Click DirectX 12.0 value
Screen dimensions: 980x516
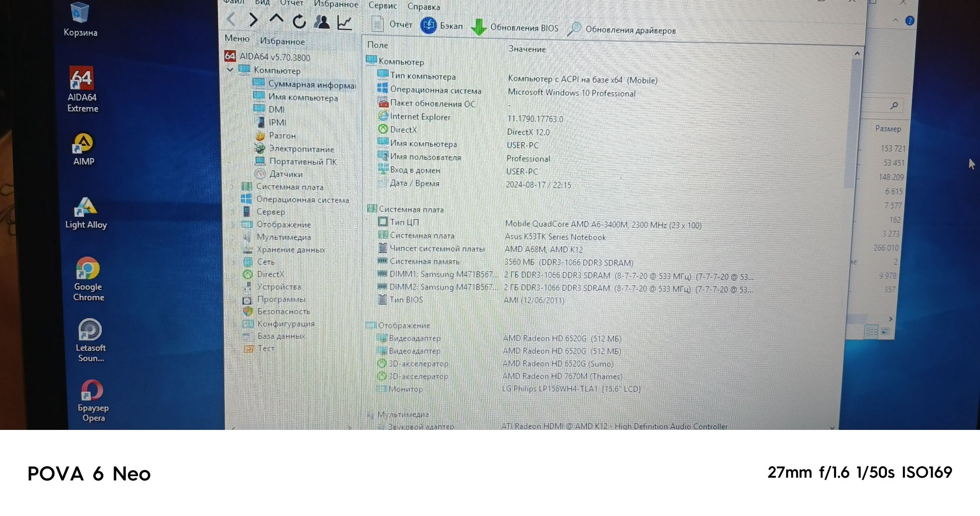pyautogui.click(x=528, y=132)
